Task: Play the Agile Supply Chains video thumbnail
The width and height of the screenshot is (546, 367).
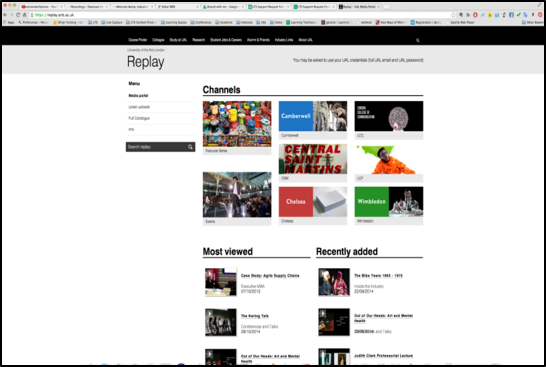Action: [221, 282]
